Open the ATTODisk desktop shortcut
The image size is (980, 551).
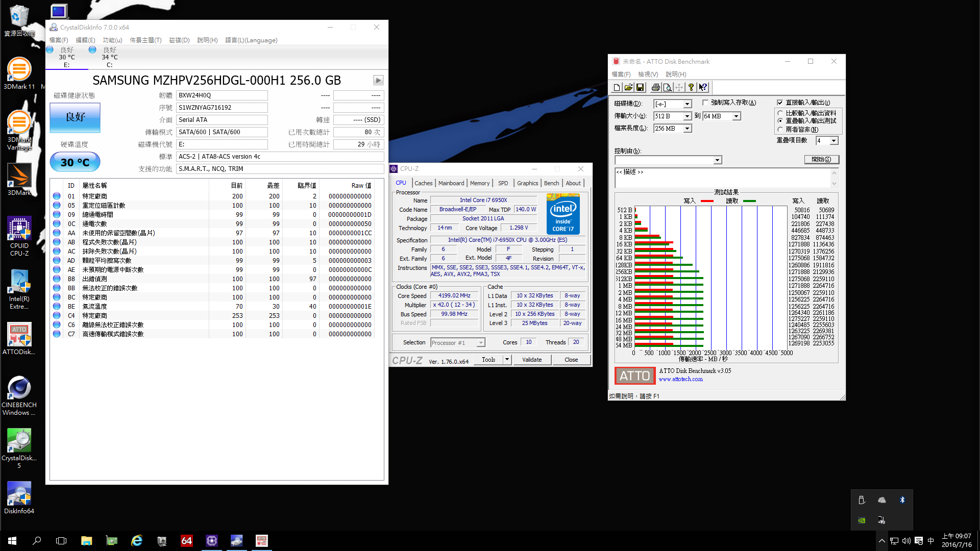19,338
